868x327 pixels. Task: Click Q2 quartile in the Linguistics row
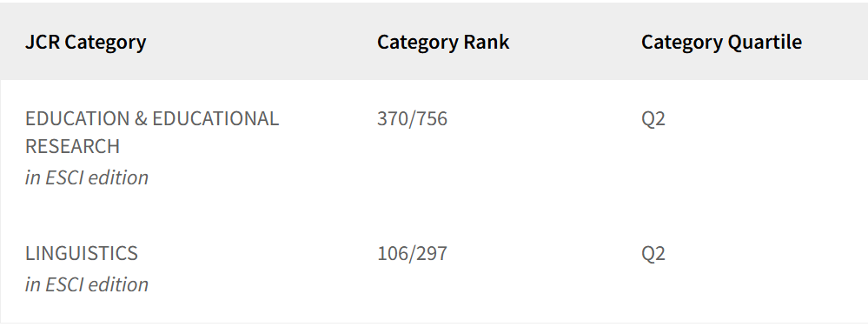coord(653,253)
